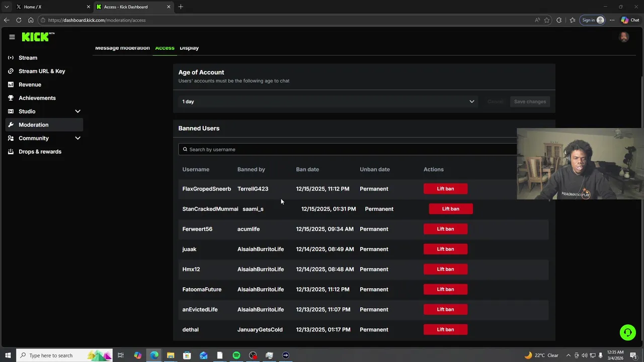Screen dimensions: 644x362
Task: Switch to the Display tab
Action: coord(189,48)
